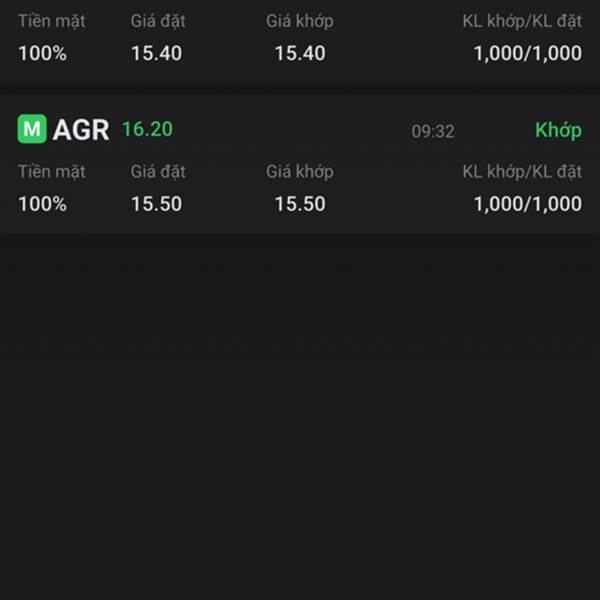Tap the Giá khớp label above 15.40
This screenshot has width=600, height=600.
[300, 21]
